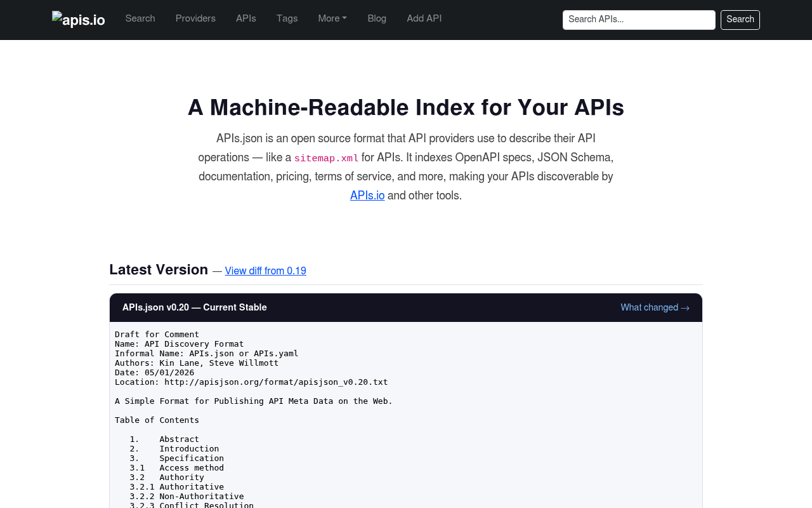Select the 'Date: 05/01/2026' line

[155, 373]
